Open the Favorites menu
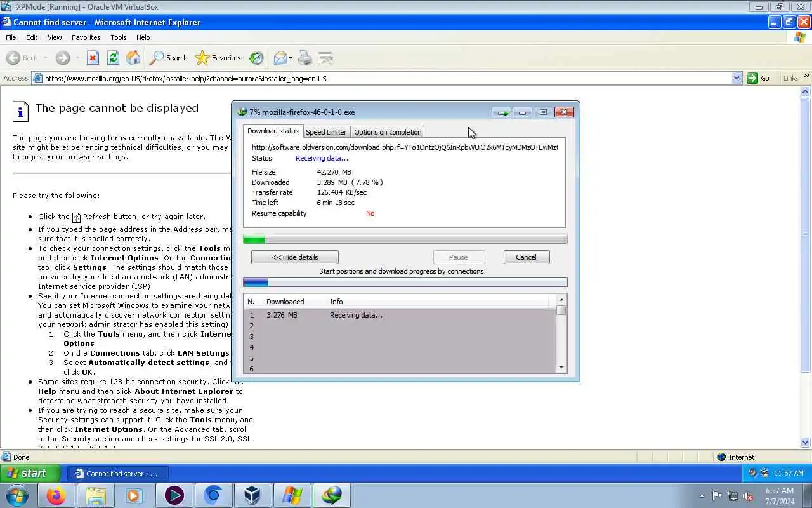The image size is (812, 508). click(x=86, y=37)
